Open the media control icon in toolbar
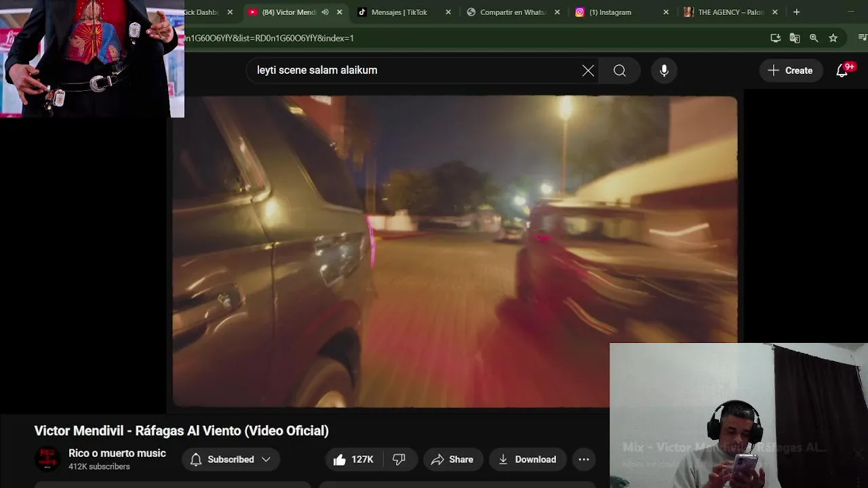 coord(863,38)
